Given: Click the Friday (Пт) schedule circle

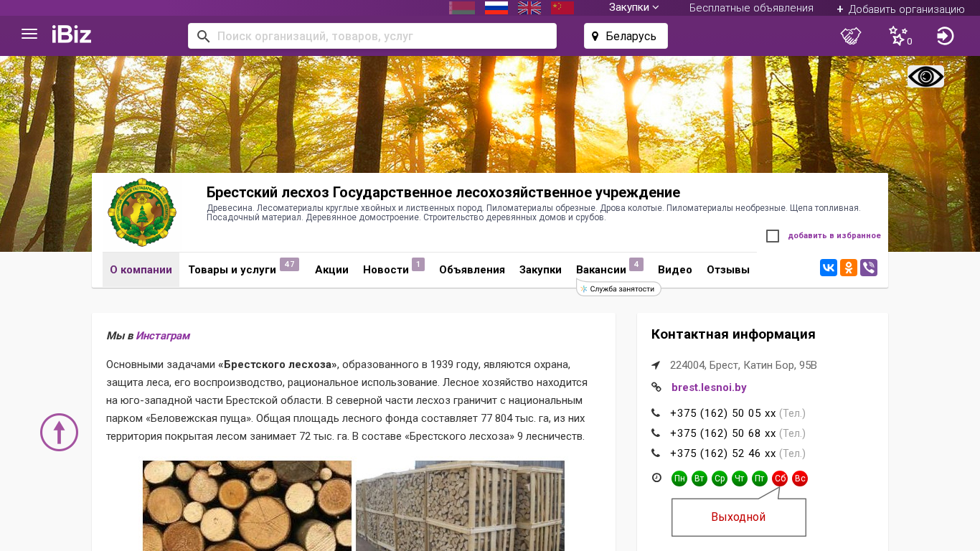Looking at the screenshot, I should (x=760, y=479).
